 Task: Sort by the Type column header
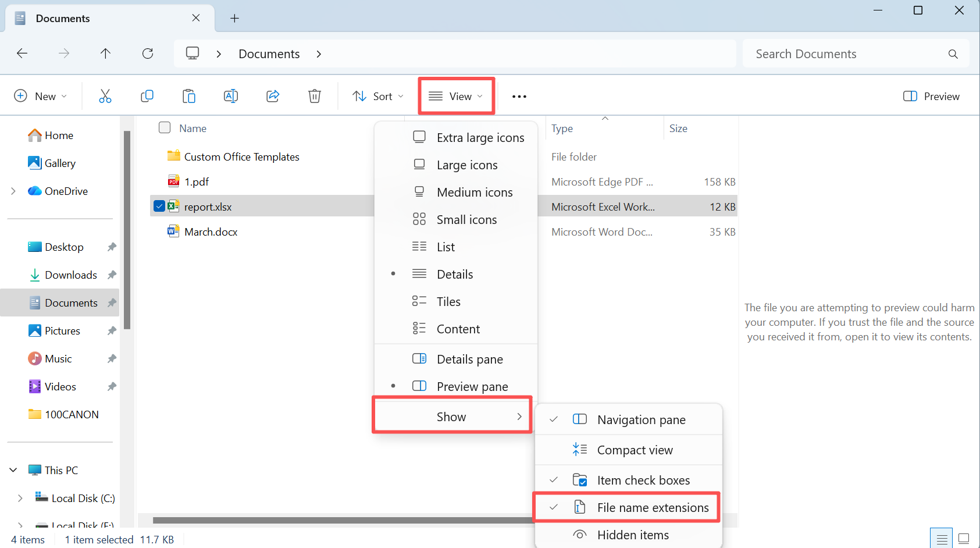[x=562, y=128]
